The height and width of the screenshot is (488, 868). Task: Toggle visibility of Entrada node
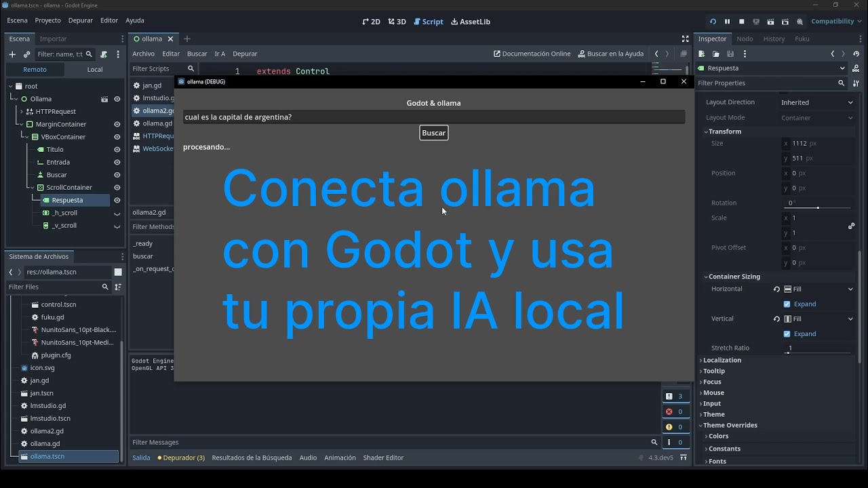117,163
